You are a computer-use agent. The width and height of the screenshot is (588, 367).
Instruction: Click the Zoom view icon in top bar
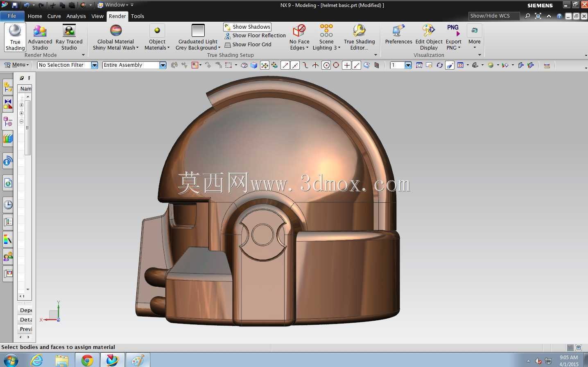[x=419, y=65]
